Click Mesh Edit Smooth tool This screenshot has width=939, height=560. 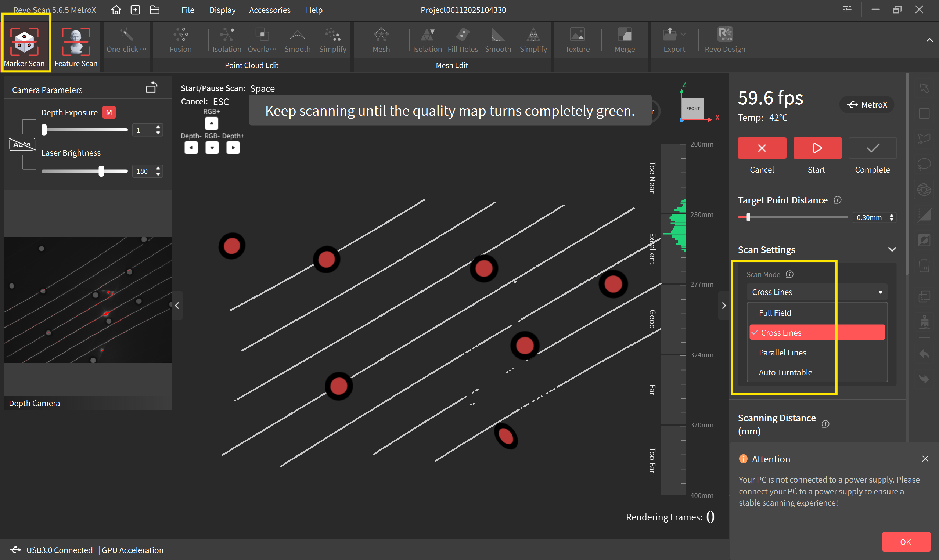click(x=498, y=40)
